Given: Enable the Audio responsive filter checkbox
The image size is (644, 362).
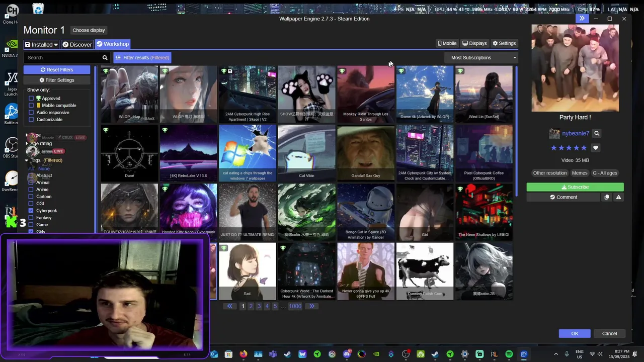Looking at the screenshot, I should coord(31,113).
